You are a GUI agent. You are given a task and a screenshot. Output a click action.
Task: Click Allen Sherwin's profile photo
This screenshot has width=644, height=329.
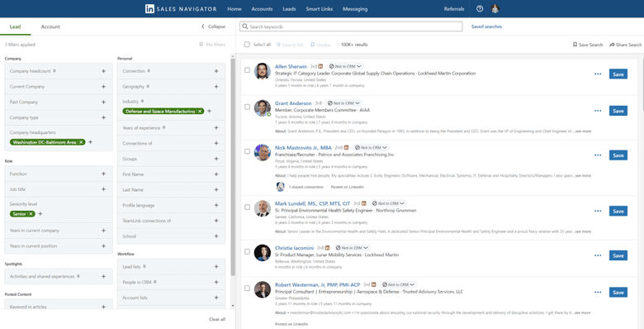(x=262, y=71)
